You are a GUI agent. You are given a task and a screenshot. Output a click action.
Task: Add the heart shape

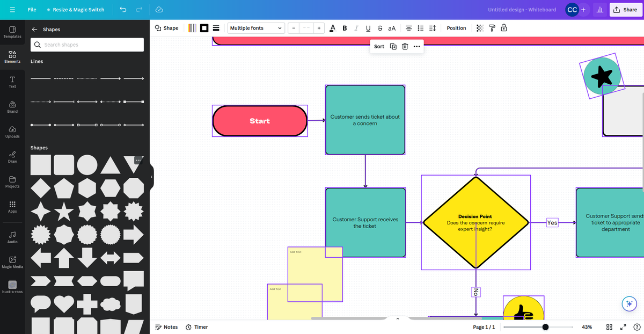tap(64, 304)
